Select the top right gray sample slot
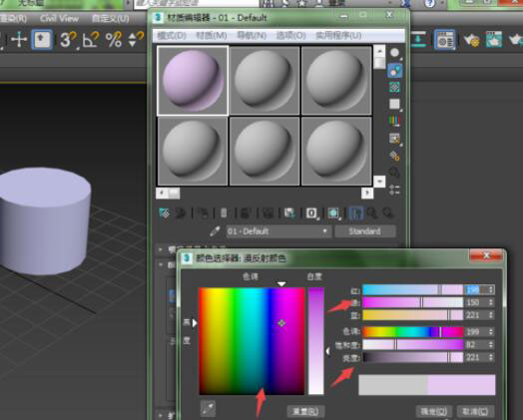Image resolution: width=523 pixels, height=420 pixels. click(x=336, y=81)
